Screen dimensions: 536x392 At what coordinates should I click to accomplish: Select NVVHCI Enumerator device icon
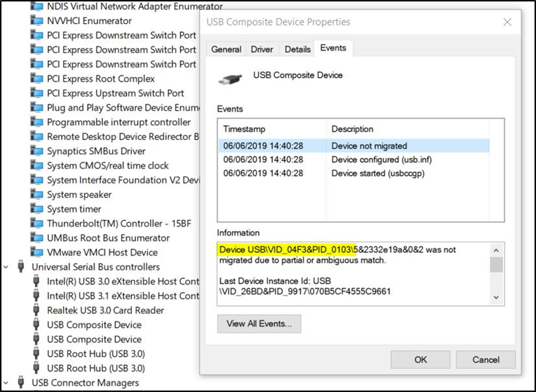(x=36, y=21)
